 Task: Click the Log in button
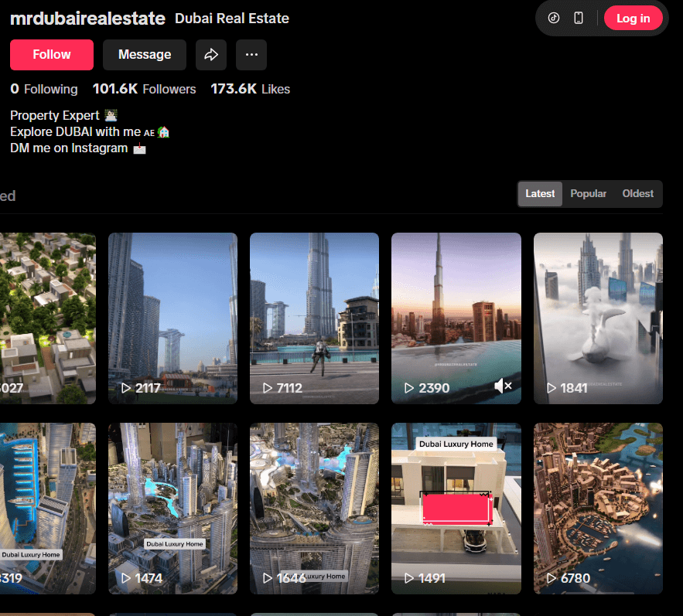(x=633, y=19)
